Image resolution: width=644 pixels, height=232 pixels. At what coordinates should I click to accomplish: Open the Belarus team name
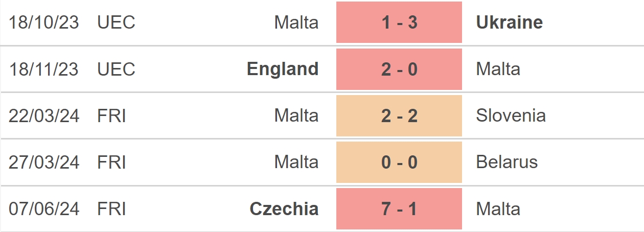point(507,162)
